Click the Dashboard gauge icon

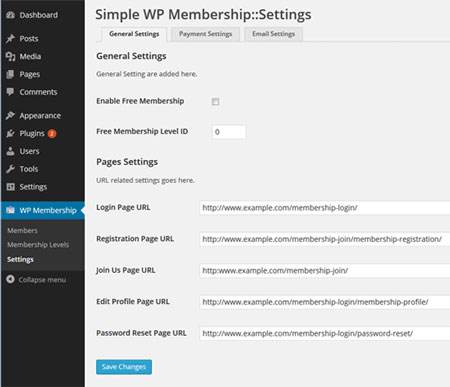pyautogui.click(x=10, y=15)
